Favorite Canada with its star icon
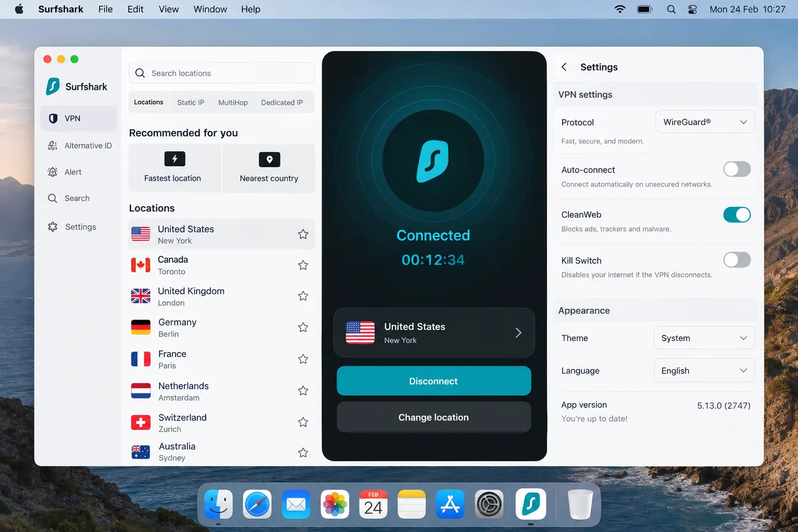The height and width of the screenshot is (532, 798). click(x=303, y=265)
